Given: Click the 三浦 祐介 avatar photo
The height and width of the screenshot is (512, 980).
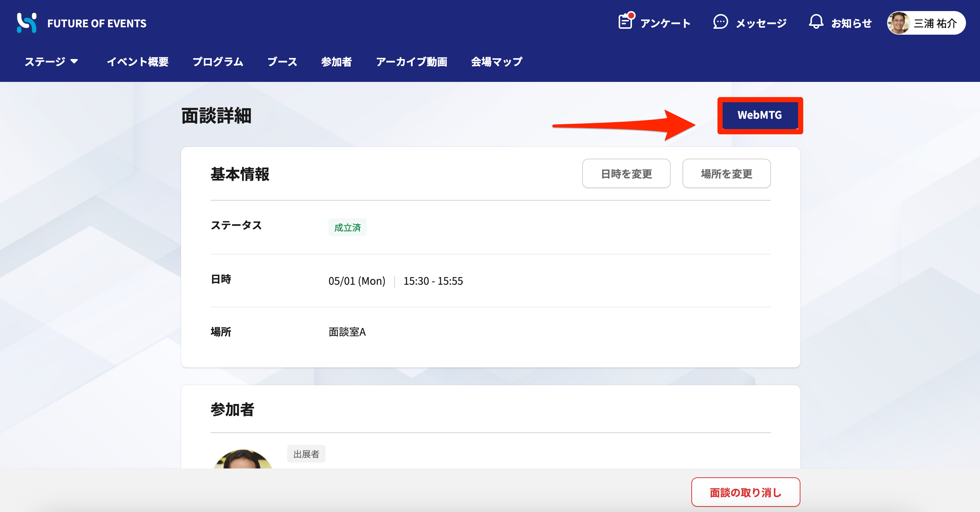Looking at the screenshot, I should [899, 23].
